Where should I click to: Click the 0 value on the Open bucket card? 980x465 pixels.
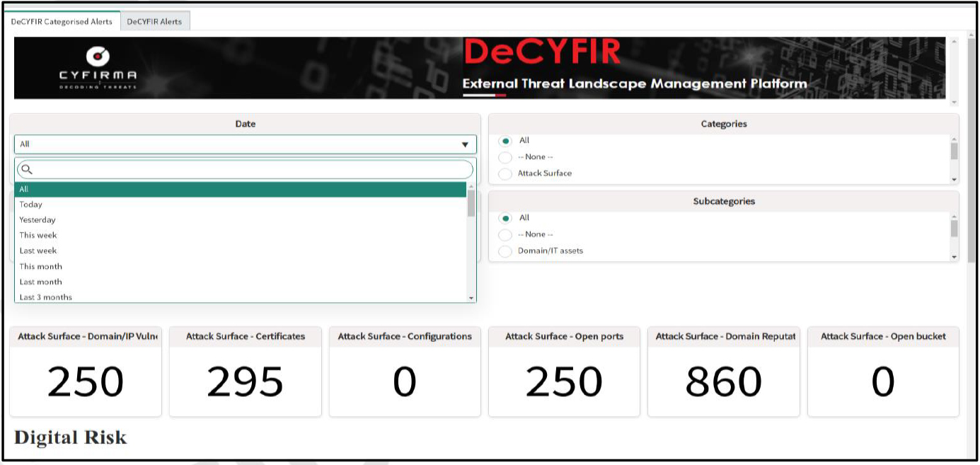pos(883,382)
